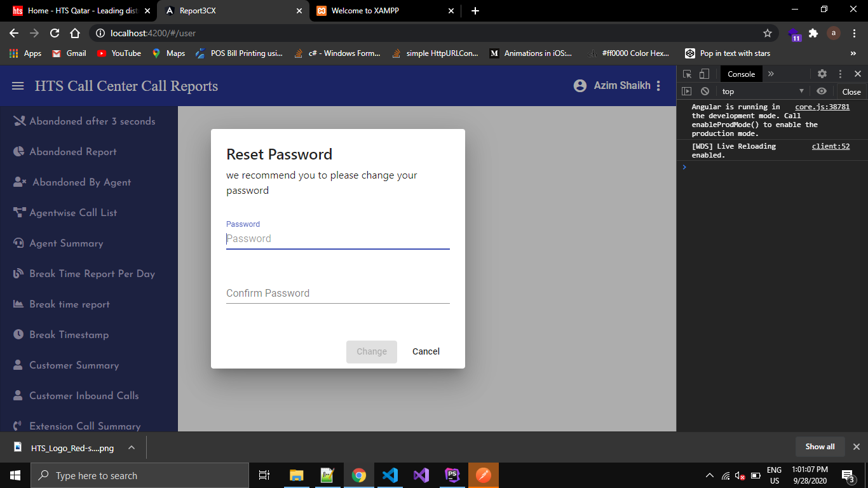The height and width of the screenshot is (488, 868).
Task: Click the user account avatar icon
Action: [580, 86]
